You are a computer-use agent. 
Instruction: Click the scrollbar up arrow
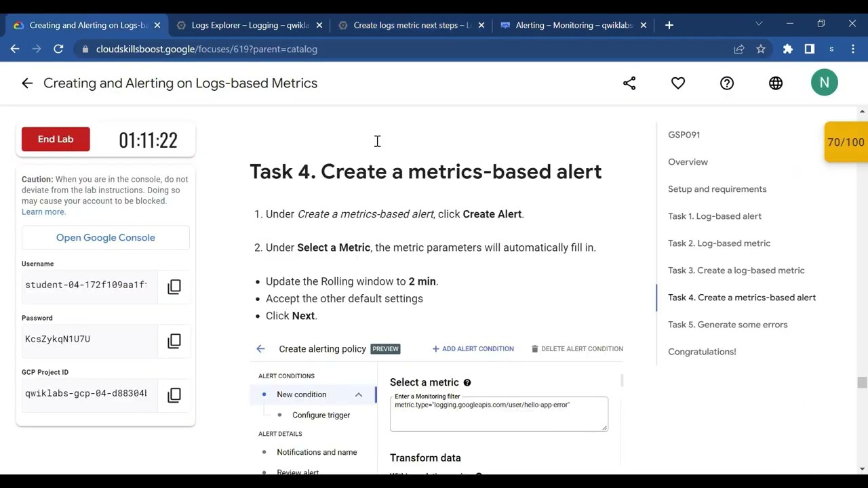(863, 111)
